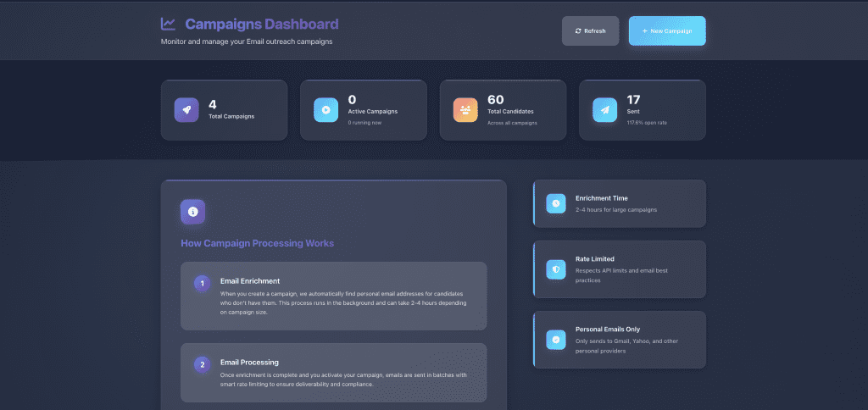Click the info icon above How Campaign Processing Works
The image size is (868, 410).
pyautogui.click(x=192, y=212)
